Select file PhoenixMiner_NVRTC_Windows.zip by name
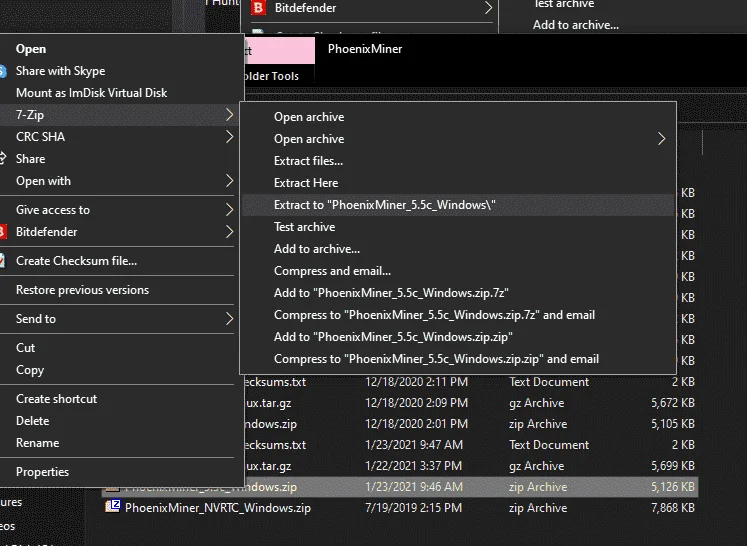The image size is (747, 546). click(218, 508)
